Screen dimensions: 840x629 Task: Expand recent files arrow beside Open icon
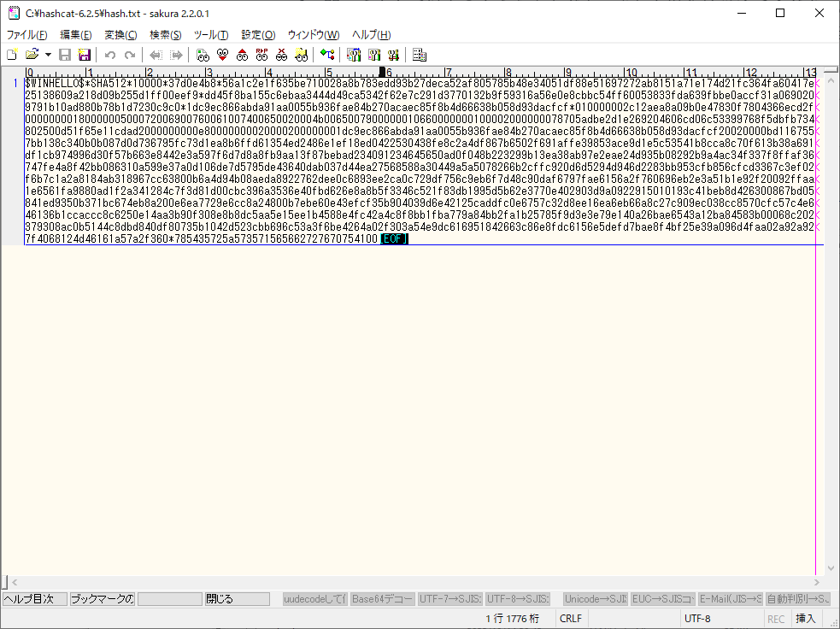tap(48, 55)
